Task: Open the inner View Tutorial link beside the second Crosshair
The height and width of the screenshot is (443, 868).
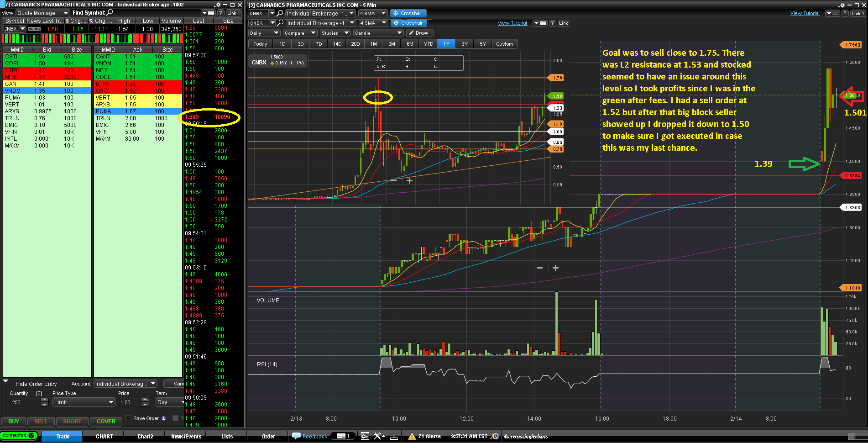Action: tap(512, 23)
